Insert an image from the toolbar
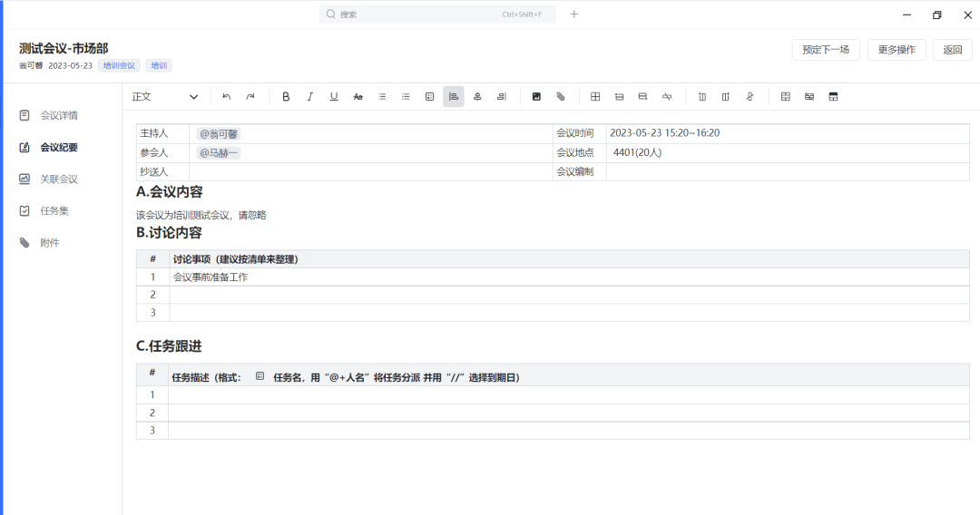 [536, 97]
